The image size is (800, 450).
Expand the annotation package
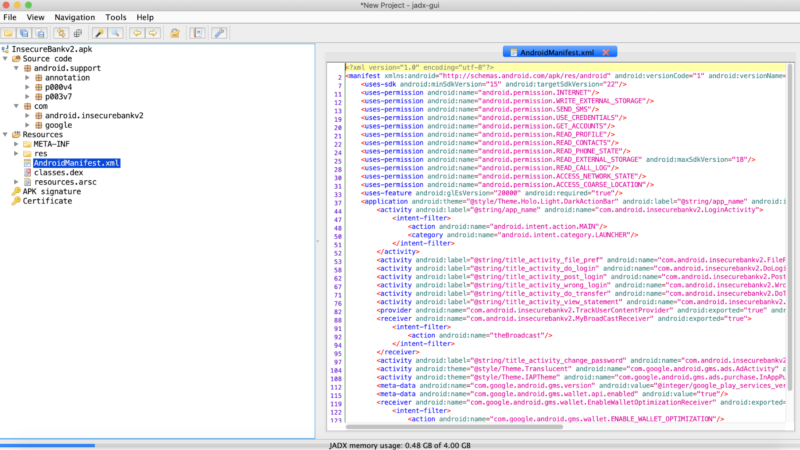(x=28, y=78)
